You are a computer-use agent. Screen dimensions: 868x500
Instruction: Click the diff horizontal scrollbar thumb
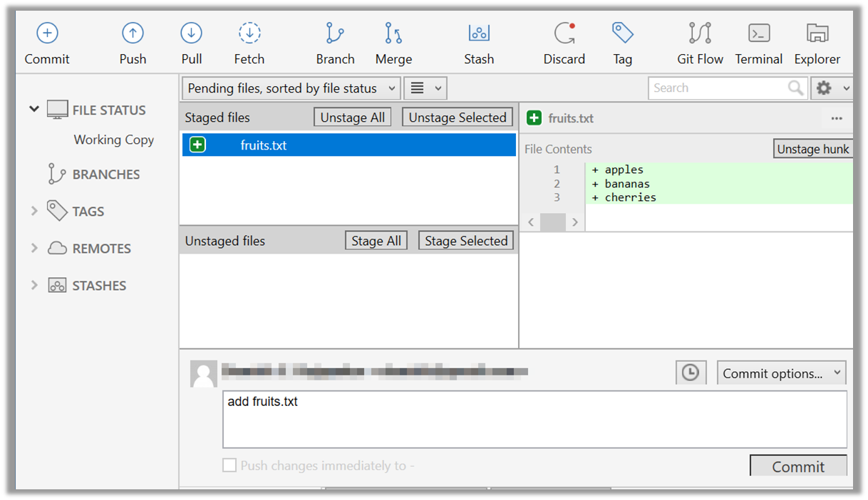[x=552, y=222]
